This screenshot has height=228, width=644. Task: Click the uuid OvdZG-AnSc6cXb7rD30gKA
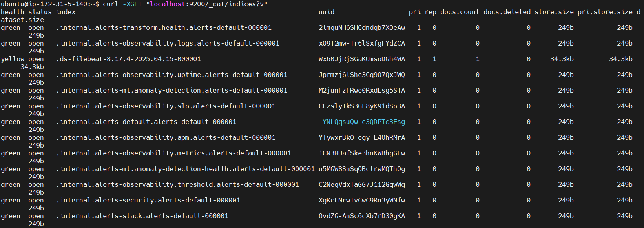[x=362, y=216]
